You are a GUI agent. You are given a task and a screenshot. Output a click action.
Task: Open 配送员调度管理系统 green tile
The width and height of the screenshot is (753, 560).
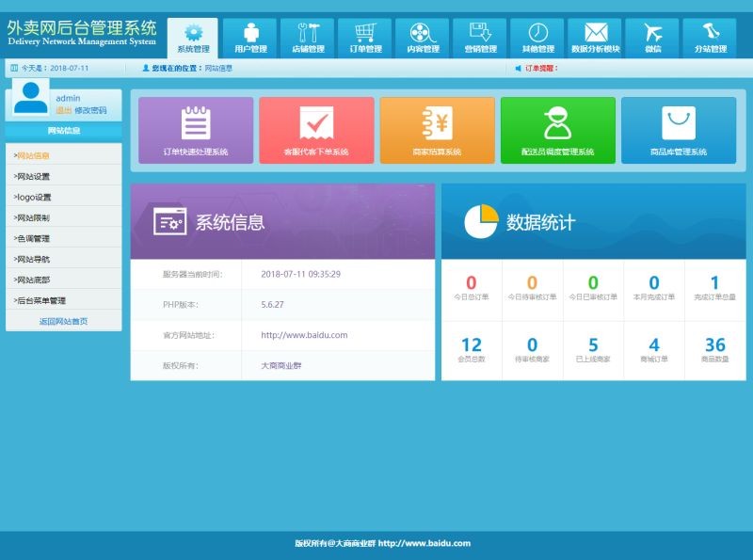pos(557,130)
